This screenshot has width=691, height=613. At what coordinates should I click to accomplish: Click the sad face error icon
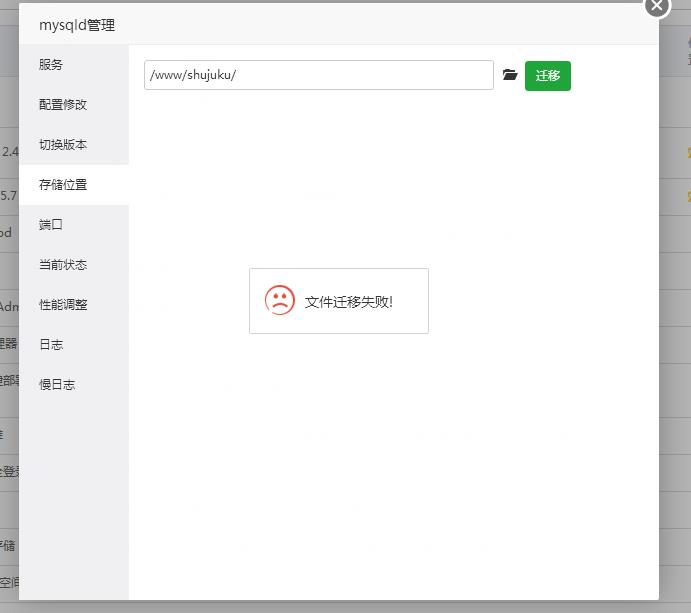pos(279,301)
